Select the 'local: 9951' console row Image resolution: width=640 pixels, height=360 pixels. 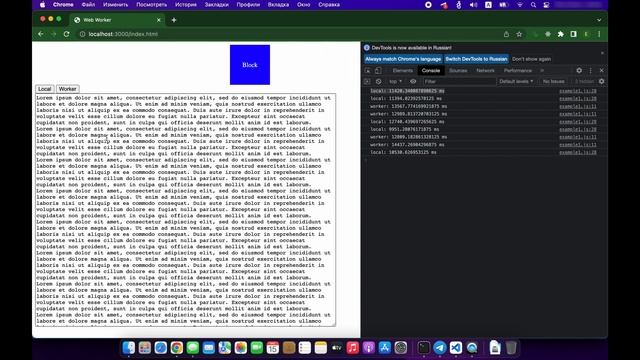pos(483,129)
